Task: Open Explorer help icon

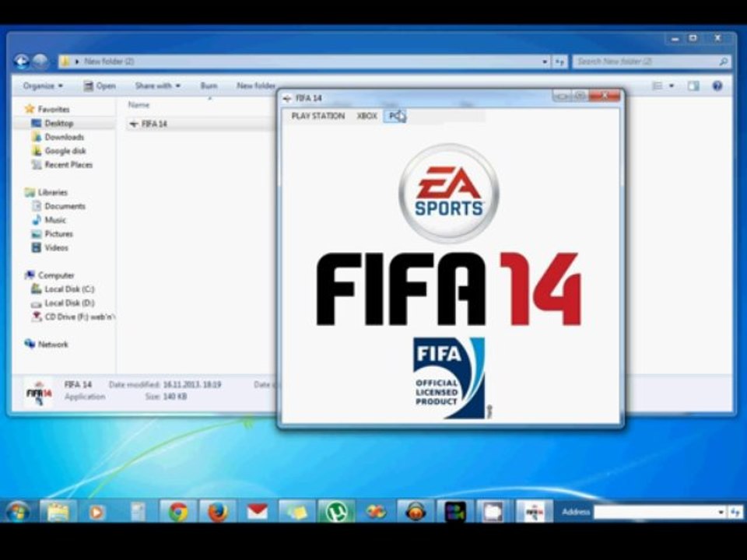Action: 717,86
